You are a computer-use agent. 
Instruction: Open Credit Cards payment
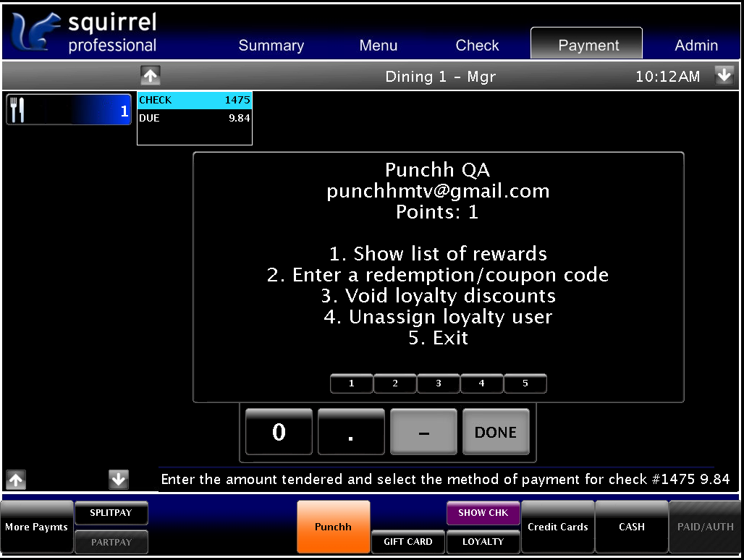click(x=557, y=527)
